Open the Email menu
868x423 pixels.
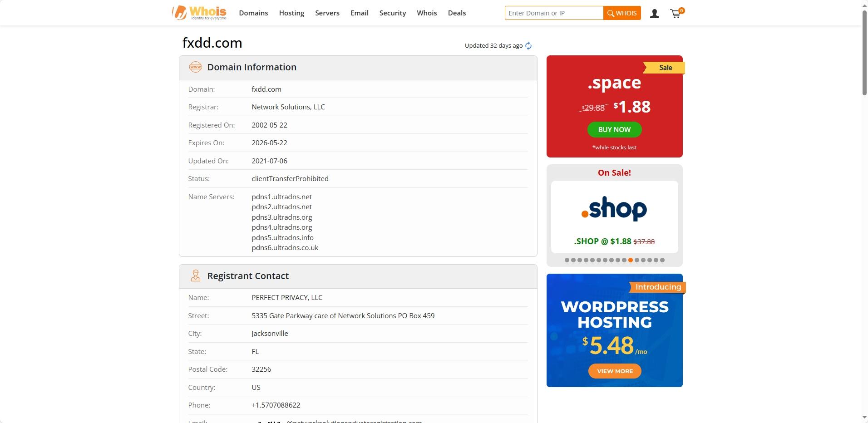[360, 13]
